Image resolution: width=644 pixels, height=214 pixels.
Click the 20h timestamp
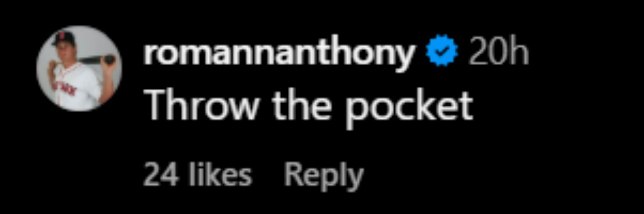click(x=498, y=51)
